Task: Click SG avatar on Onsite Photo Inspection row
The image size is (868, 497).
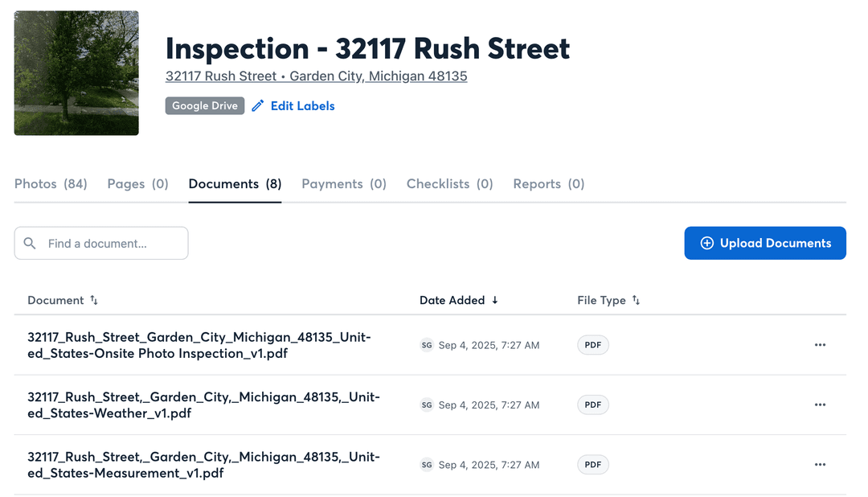Action: (427, 345)
